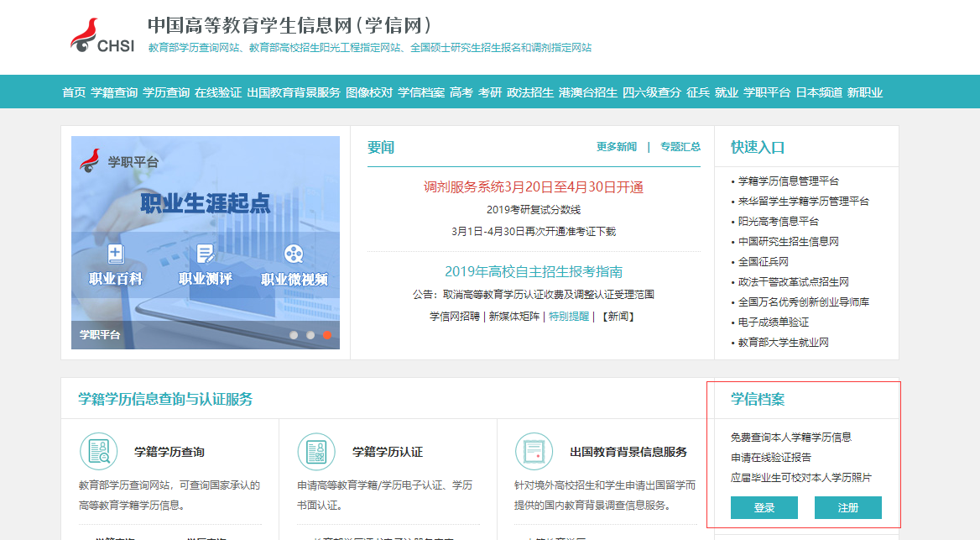Select the active orange carousel dot
The height and width of the screenshot is (540, 980).
(x=327, y=335)
